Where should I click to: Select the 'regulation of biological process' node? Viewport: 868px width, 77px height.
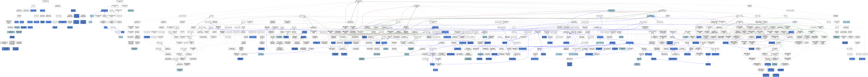pyautogui.click(x=350, y=22)
